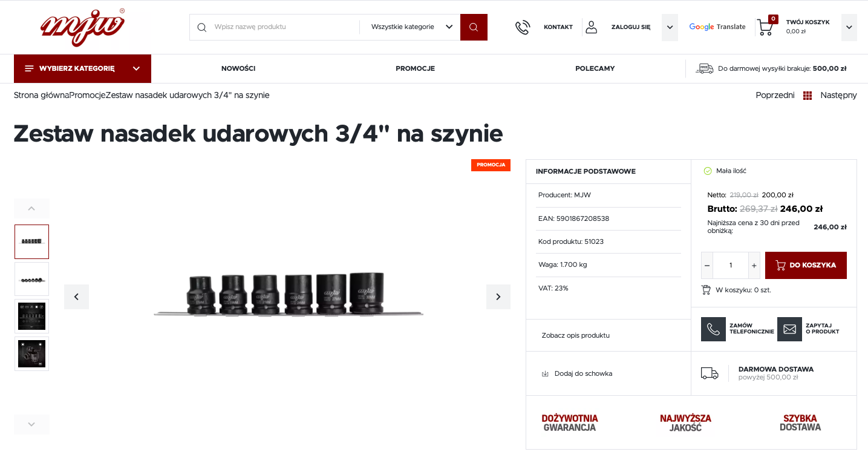Select the third product thumbnail
The width and height of the screenshot is (868, 466).
tap(31, 316)
